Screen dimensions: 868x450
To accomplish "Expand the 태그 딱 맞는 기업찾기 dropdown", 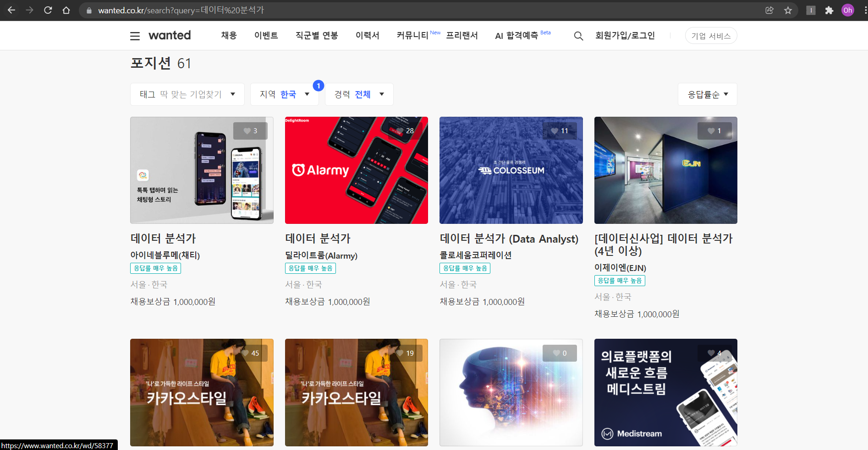I will (187, 94).
